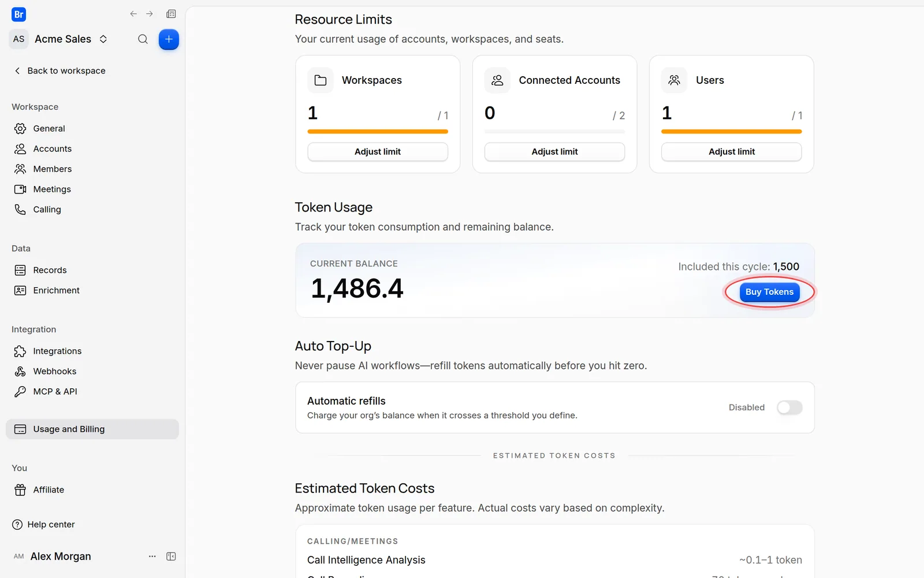Open the Help center link
This screenshot has width=924, height=578.
[44, 524]
